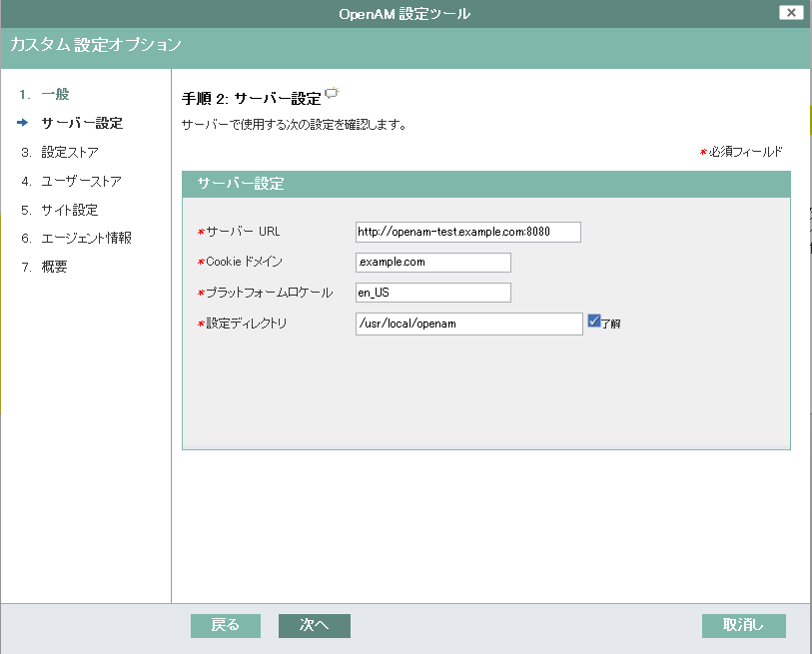Cancel setup with 取消し button
Image resolution: width=812 pixels, height=654 pixels.
click(x=743, y=625)
